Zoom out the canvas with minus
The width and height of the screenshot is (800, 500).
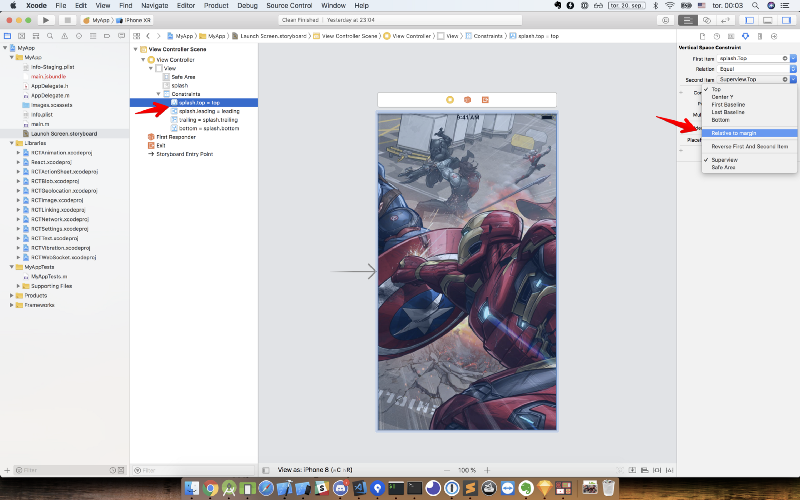[x=447, y=470]
